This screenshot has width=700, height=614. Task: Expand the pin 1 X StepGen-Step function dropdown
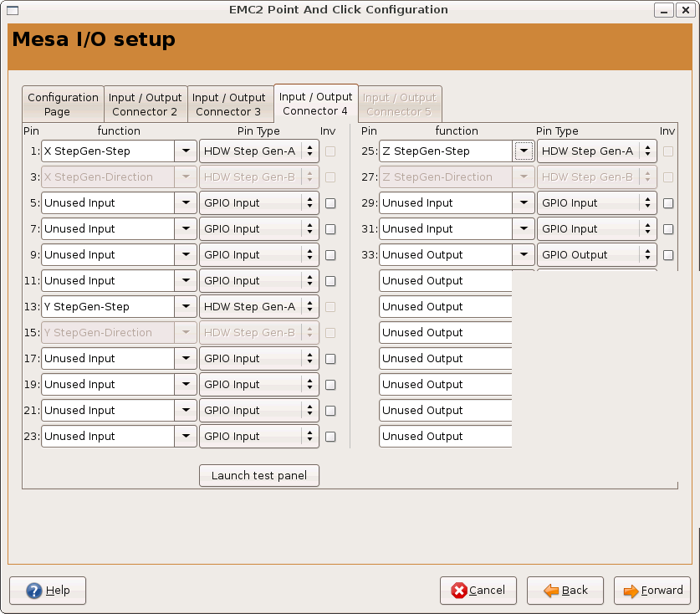(x=186, y=151)
